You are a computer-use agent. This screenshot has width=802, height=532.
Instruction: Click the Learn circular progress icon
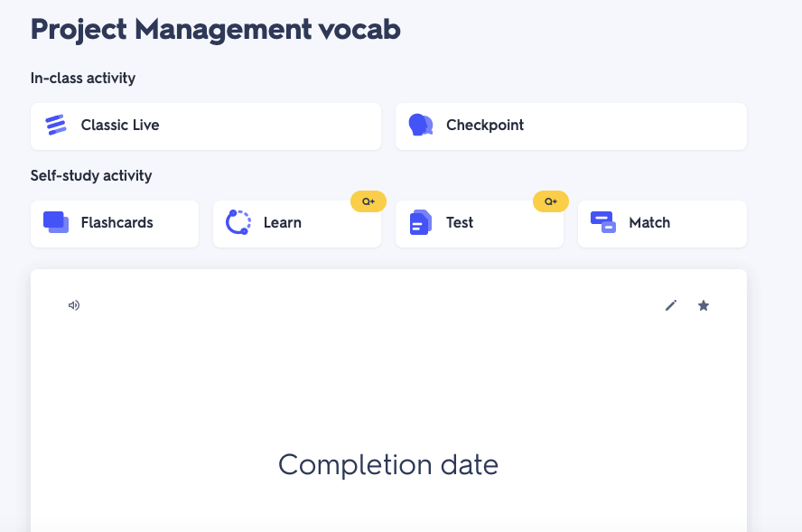pos(238,222)
